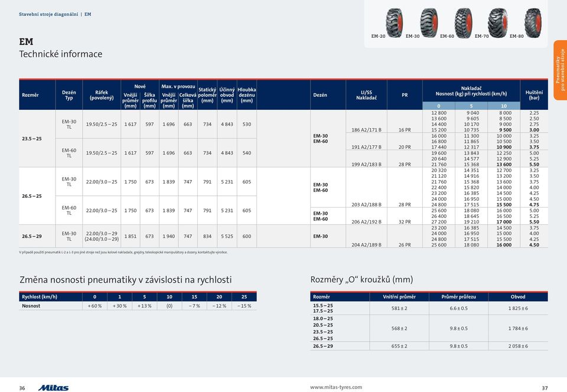Select the Statický poloměr column header

click(207, 95)
